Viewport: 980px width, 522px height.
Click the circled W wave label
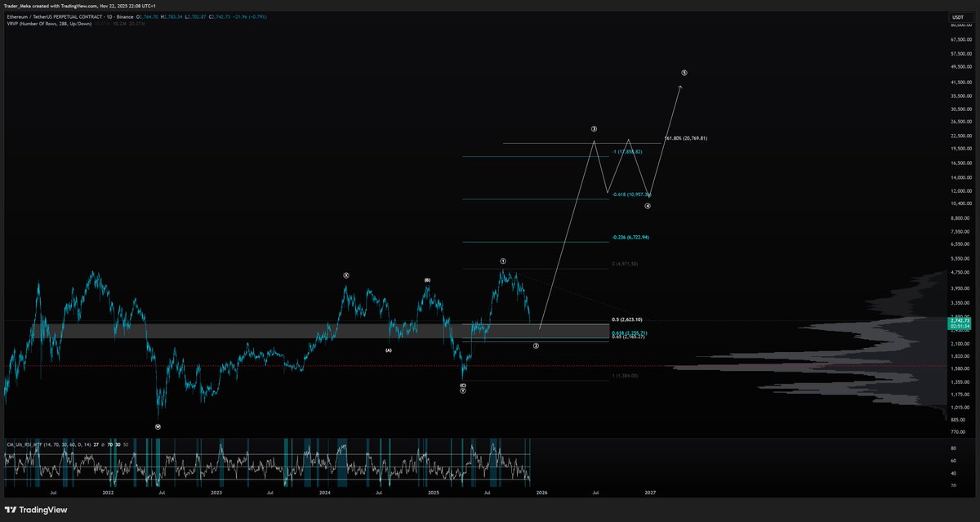coord(158,426)
